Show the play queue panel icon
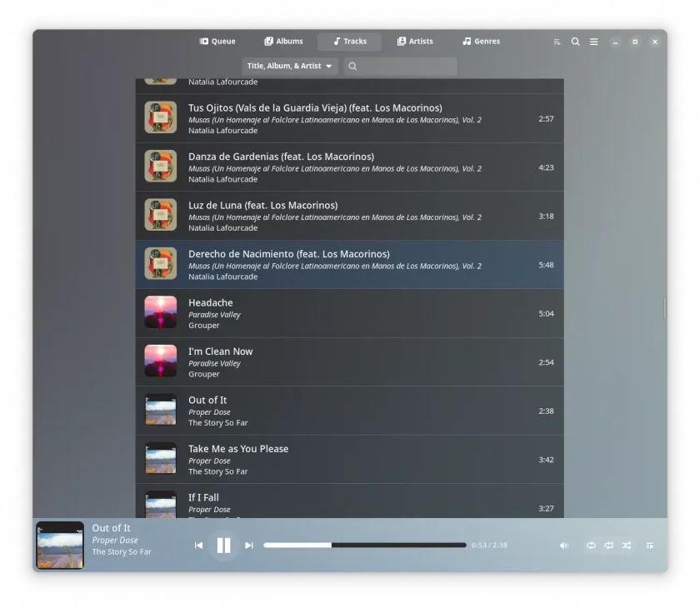 tap(649, 545)
